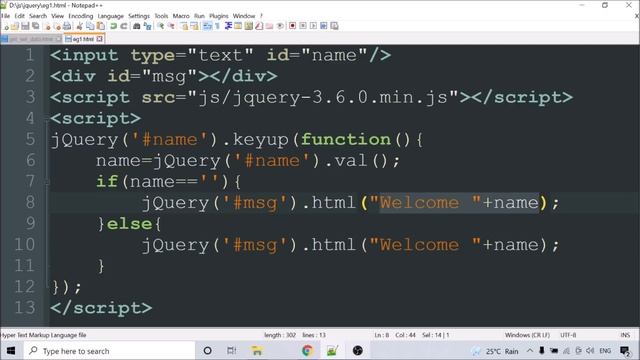Open the Plugins menu
Image resolution: width=640 pixels, height=360 pixels.
tap(219, 16)
